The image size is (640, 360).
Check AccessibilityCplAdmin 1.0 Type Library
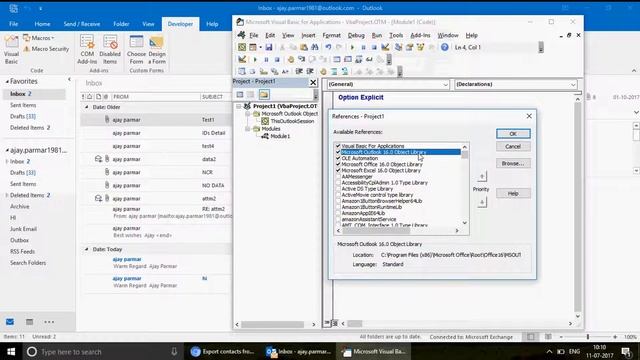pos(338,183)
